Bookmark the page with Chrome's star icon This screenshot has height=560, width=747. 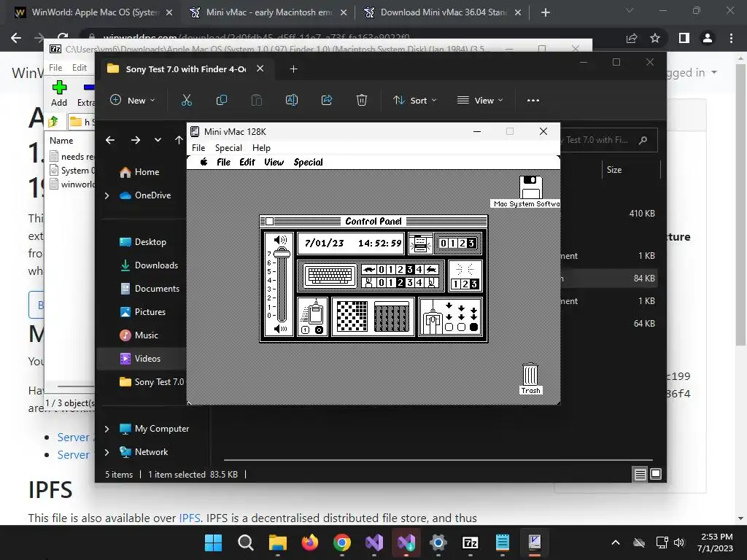[x=655, y=38]
